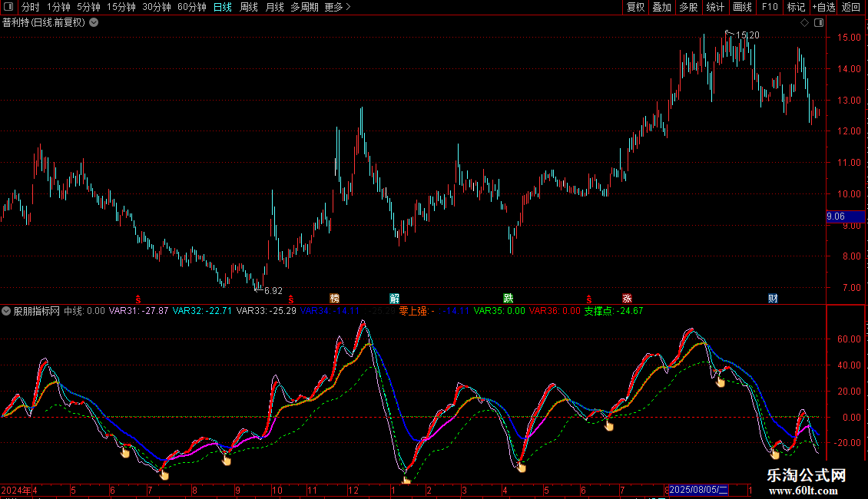The height and width of the screenshot is (499, 868).
Task: Open 多股 multi-stock view
Action: [x=688, y=7]
